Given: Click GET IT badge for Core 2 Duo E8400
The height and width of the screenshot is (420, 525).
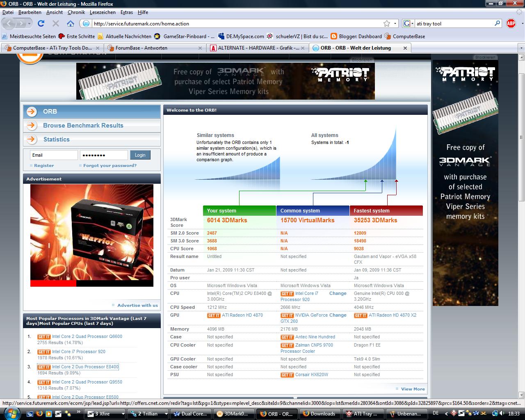Looking at the screenshot, I should pos(44,367).
